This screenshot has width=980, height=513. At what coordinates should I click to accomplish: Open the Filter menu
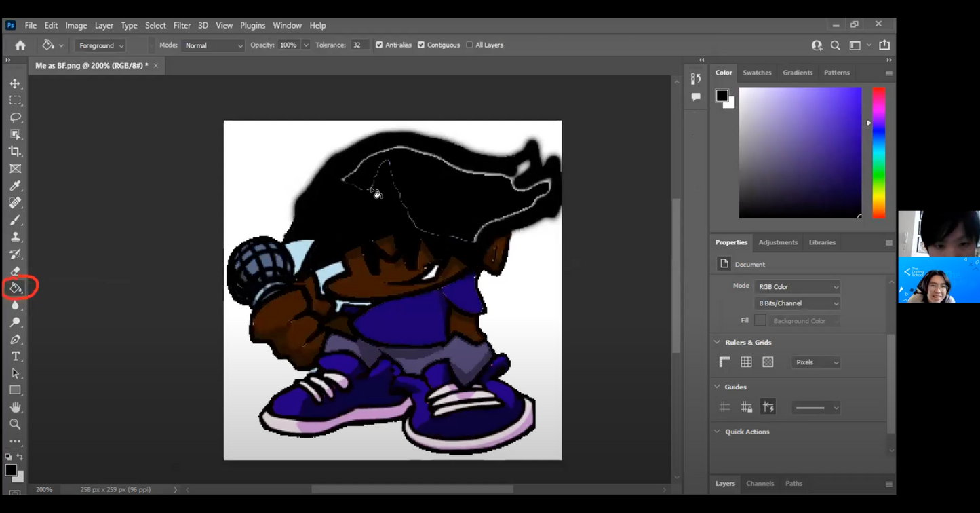182,25
